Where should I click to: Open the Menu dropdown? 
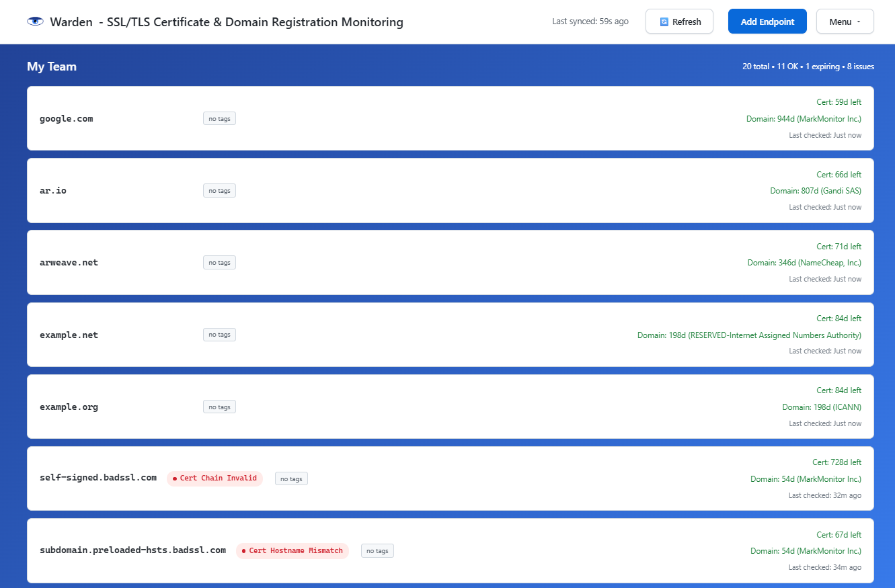pyautogui.click(x=845, y=22)
